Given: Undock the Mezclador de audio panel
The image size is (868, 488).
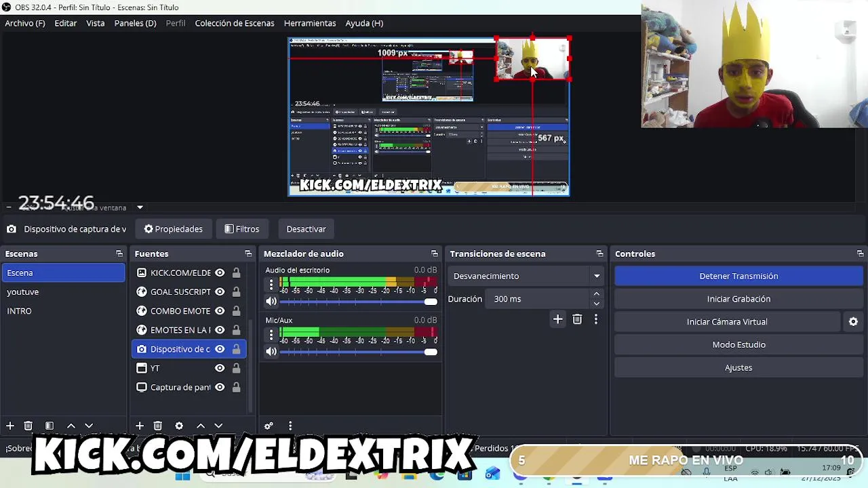Looking at the screenshot, I should tap(435, 253).
